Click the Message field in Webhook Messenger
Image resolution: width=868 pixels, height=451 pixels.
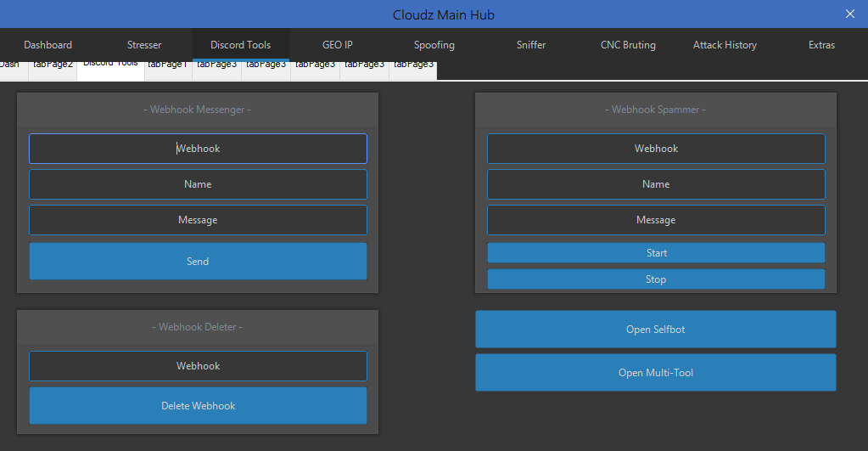(x=199, y=220)
